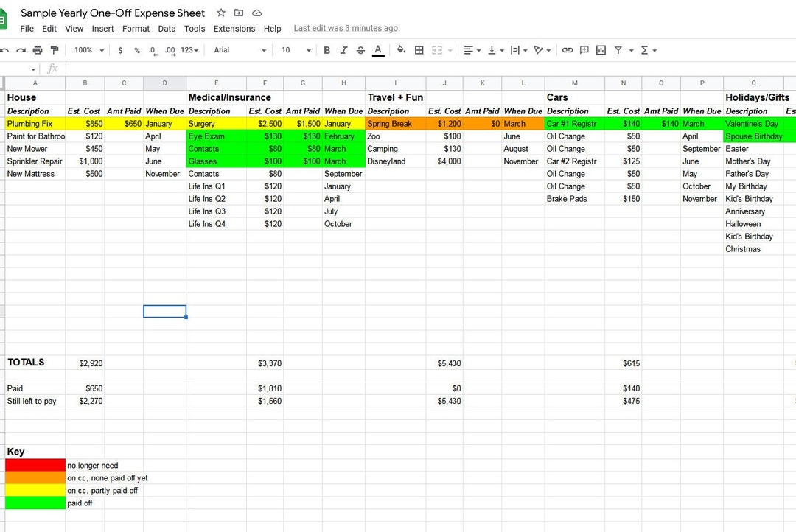Open the Arial font family dropdown
796x532 pixels.
[236, 50]
